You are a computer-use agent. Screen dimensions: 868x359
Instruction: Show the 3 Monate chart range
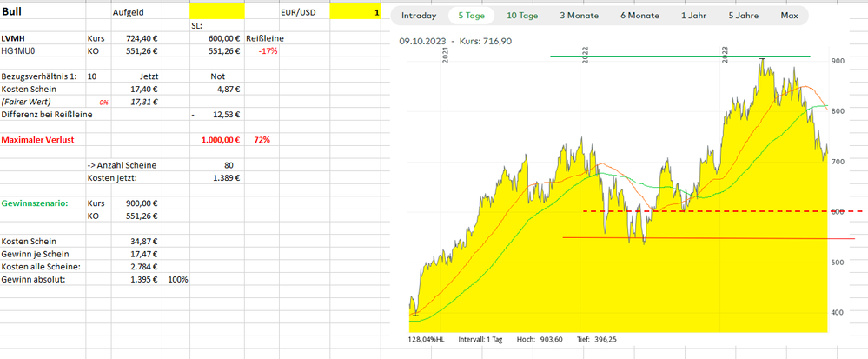coord(580,16)
